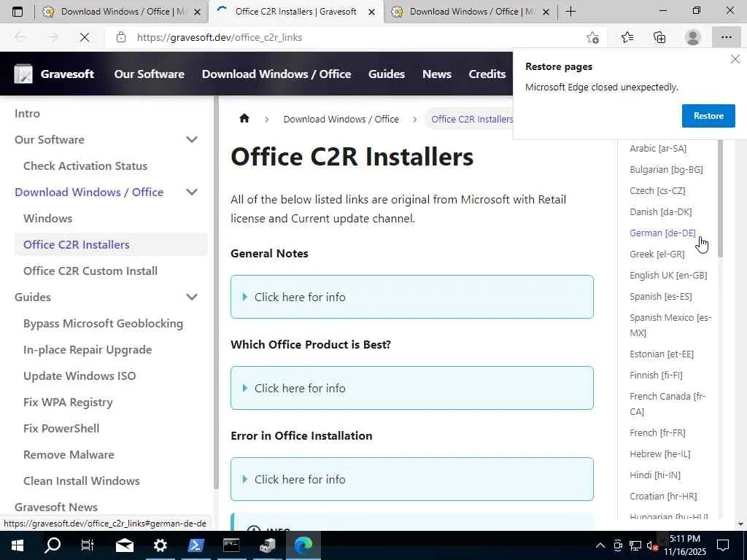Viewport: 747px width, 560px height.
Task: Open Remove Malware guide
Action: tap(69, 454)
